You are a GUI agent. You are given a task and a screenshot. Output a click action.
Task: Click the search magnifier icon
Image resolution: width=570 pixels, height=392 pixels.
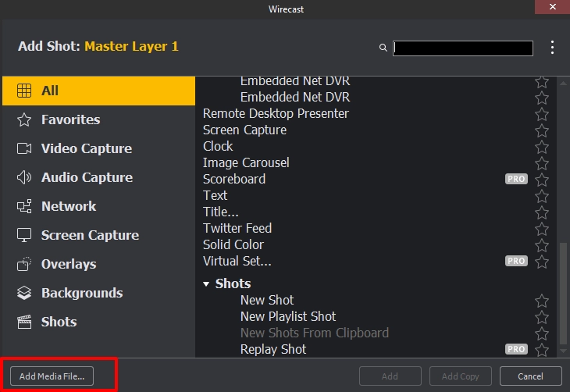click(x=383, y=48)
